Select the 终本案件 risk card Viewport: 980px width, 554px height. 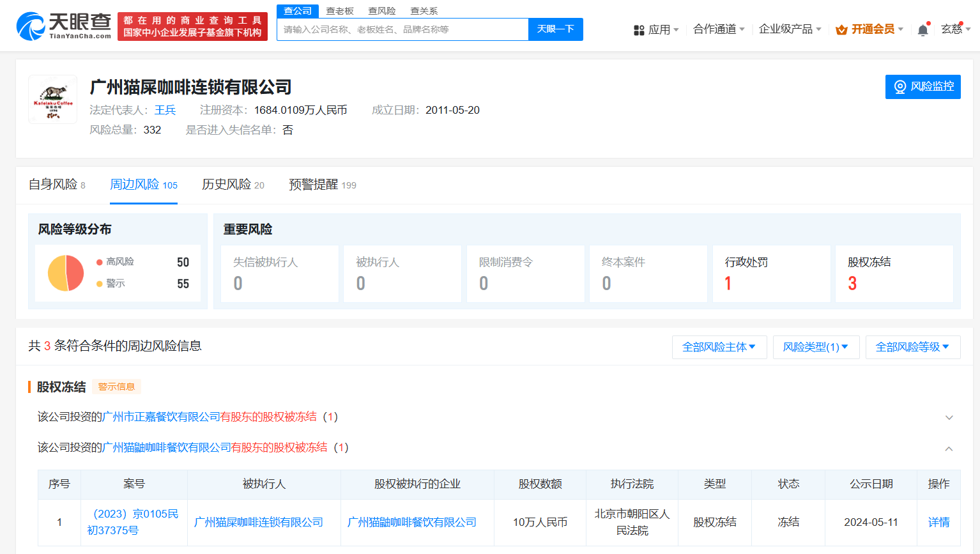coord(648,273)
